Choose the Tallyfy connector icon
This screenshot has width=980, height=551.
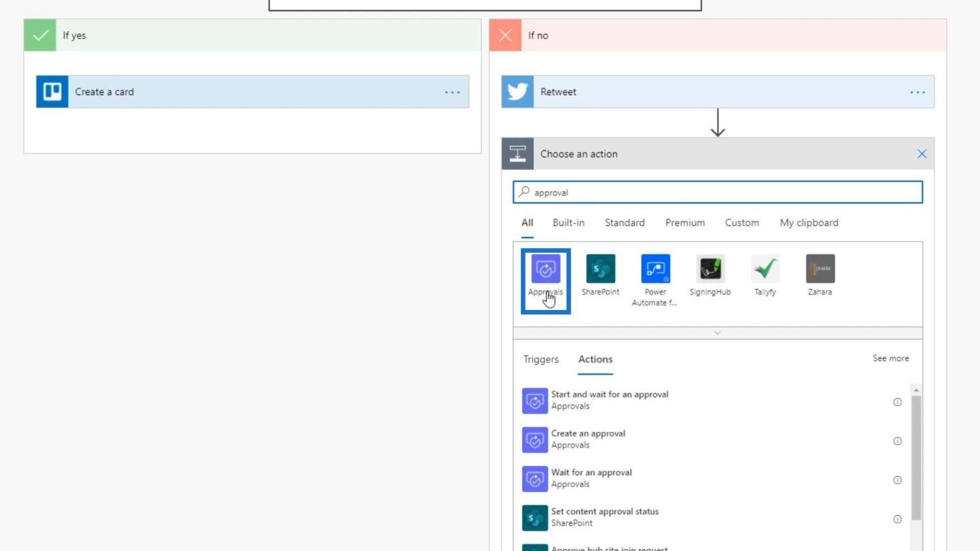[x=765, y=269]
